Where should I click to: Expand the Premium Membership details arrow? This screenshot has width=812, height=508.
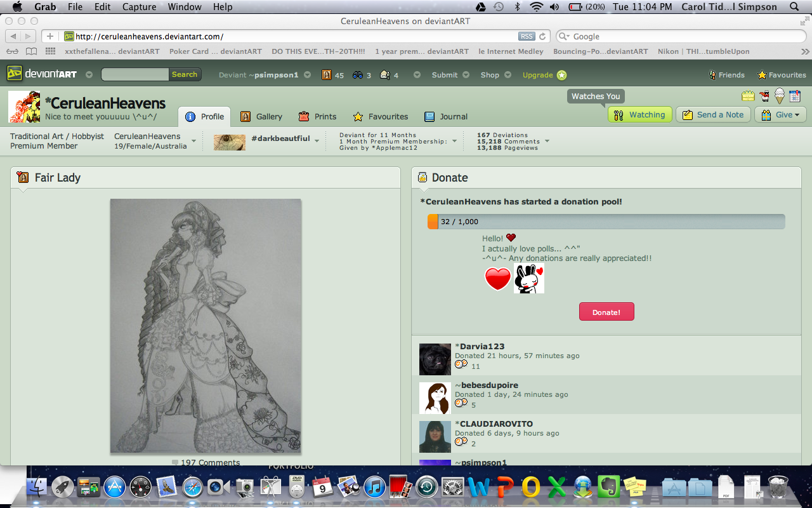(x=455, y=141)
